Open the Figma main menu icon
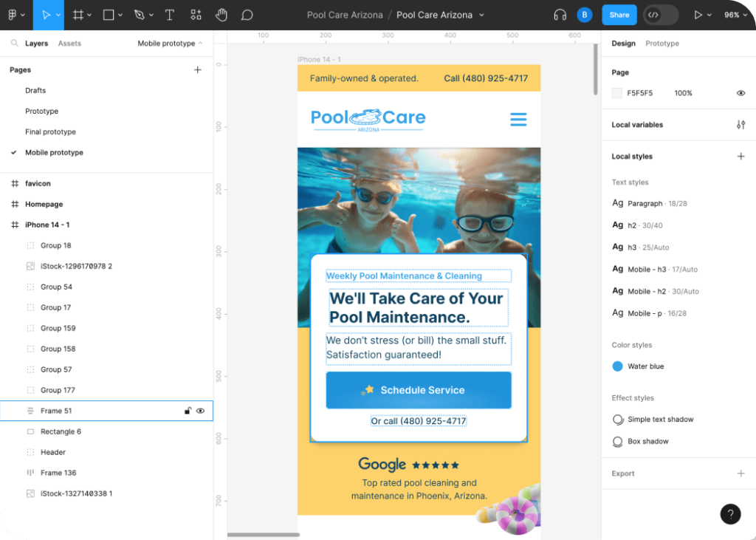This screenshot has height=540, width=756. click(12, 15)
